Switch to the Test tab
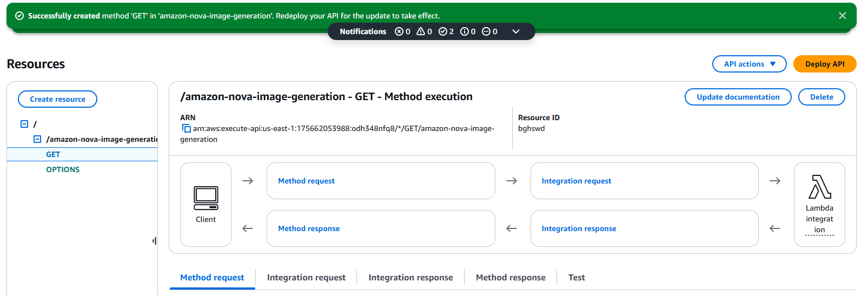Screen dimensions: 868x295 pyautogui.click(x=577, y=277)
